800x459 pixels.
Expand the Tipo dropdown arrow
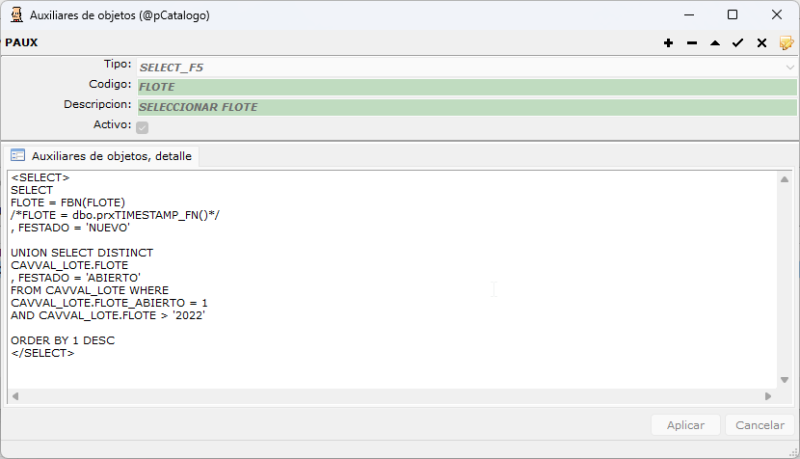(x=790, y=67)
